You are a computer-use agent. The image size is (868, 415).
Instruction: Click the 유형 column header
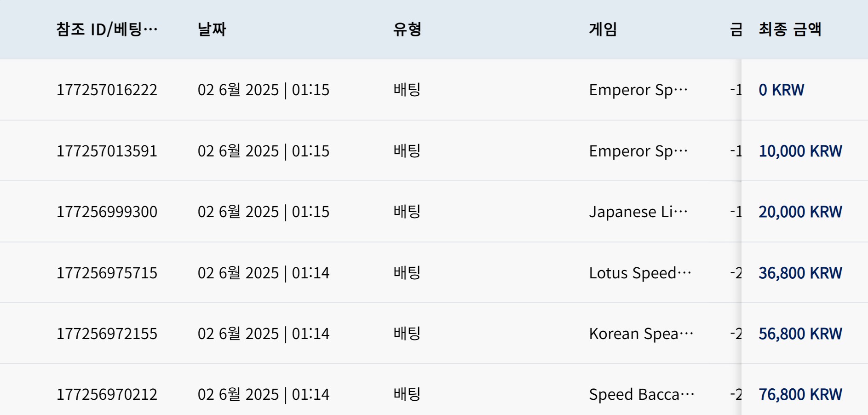click(407, 29)
